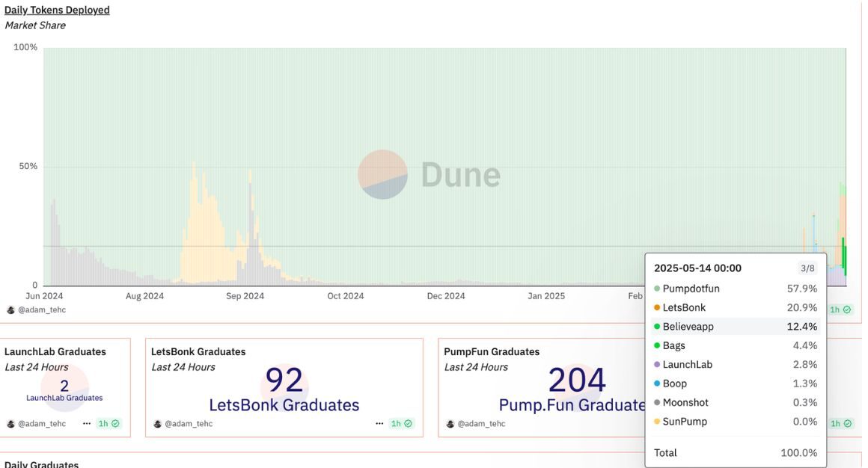Open the three-dot menu on the LetsBonk Graduates card
Viewport: 868px width, 468px height.
pyautogui.click(x=379, y=423)
